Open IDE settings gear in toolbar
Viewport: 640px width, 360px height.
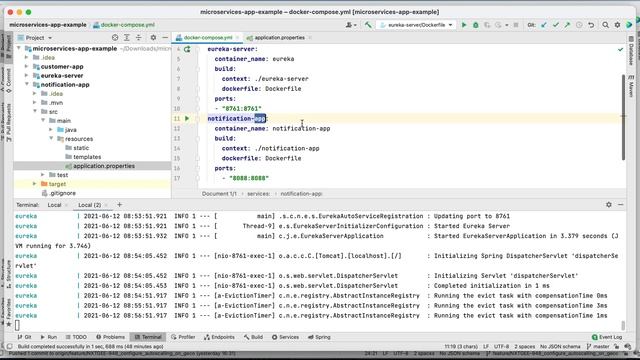(x=617, y=25)
